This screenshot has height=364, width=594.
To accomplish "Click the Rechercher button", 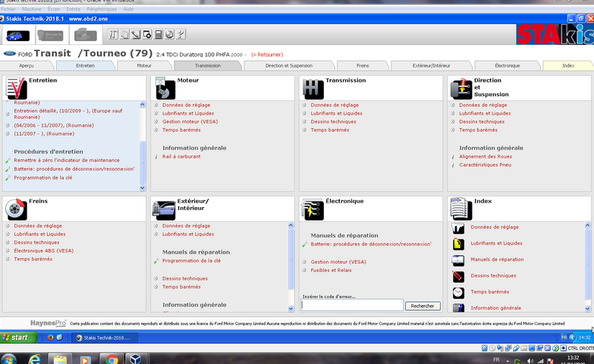I will tap(423, 306).
